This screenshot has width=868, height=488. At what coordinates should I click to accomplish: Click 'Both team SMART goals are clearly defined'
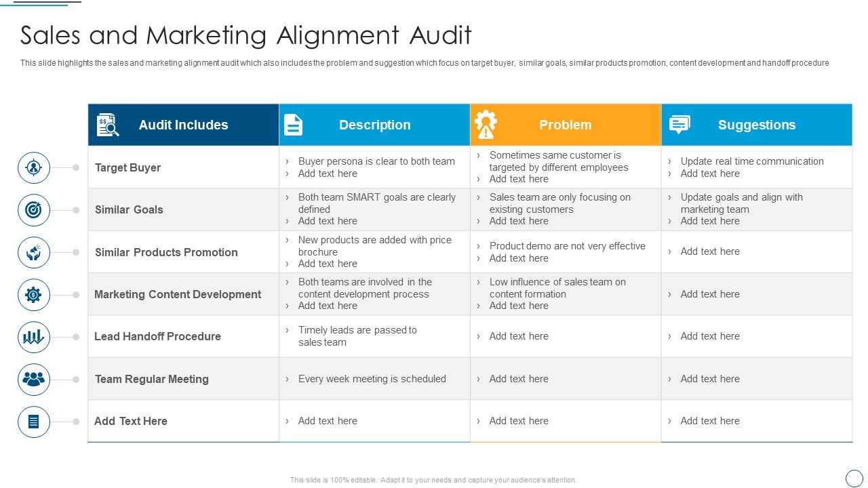377,203
